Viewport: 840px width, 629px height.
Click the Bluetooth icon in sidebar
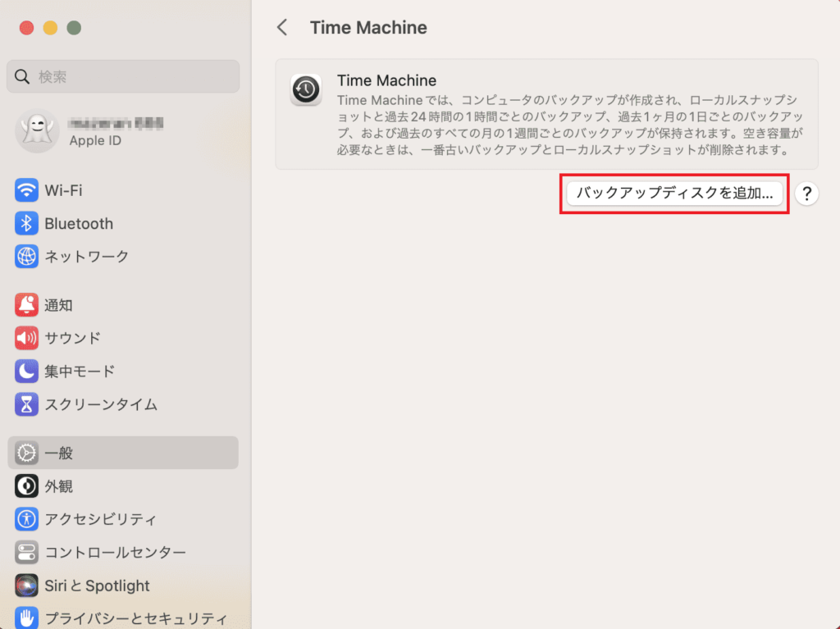pos(26,223)
